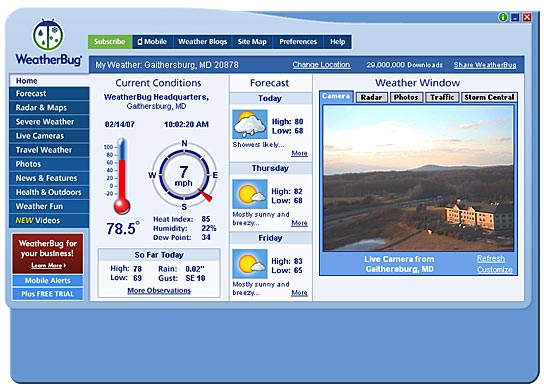The width and height of the screenshot is (544, 390).
Task: Click the Humidity value 22%
Action: click(209, 228)
